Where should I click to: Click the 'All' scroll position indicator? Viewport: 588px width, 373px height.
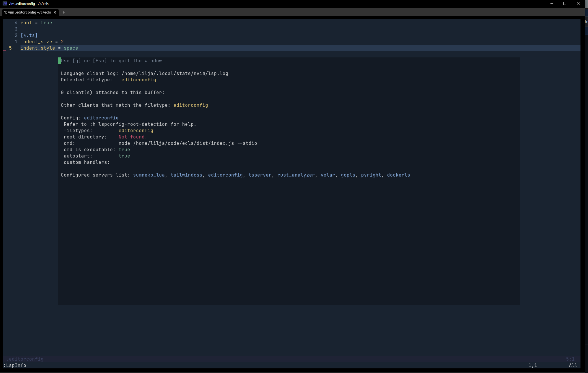click(573, 365)
